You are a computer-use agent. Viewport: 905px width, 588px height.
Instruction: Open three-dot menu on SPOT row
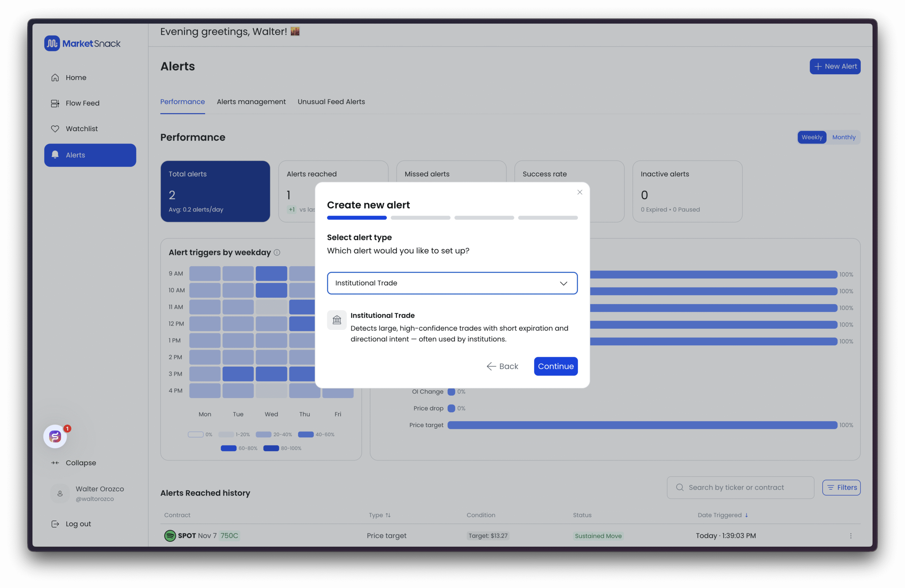click(x=851, y=536)
